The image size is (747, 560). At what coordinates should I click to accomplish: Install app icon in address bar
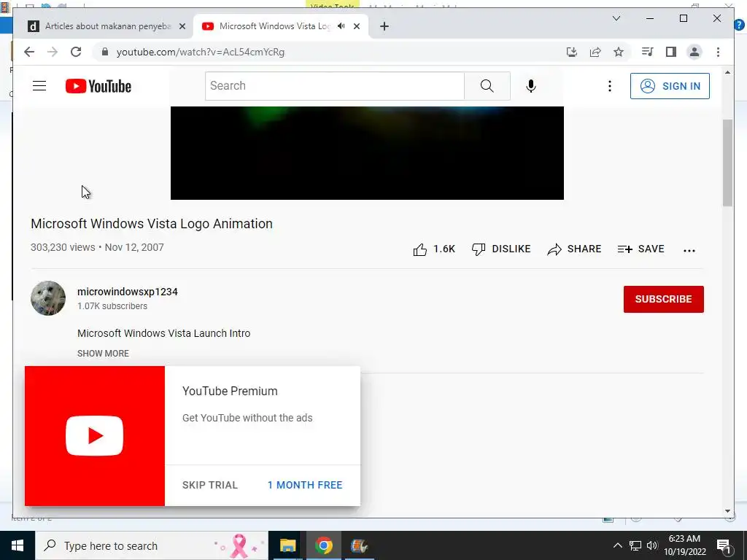click(572, 52)
